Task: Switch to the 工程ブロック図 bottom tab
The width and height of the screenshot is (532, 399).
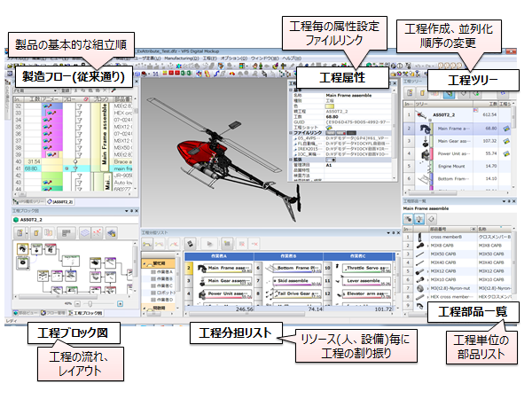Action: click(85, 313)
